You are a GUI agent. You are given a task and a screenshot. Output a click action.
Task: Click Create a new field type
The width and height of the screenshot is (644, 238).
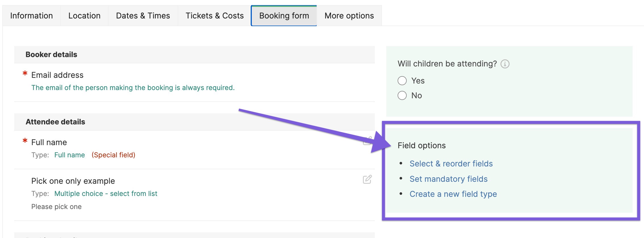pyautogui.click(x=453, y=194)
